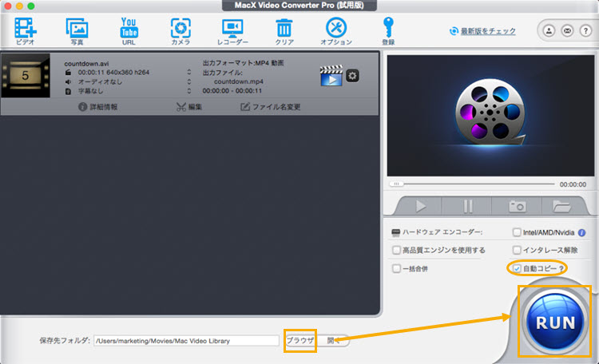This screenshot has width=599, height=364.
Task: Enable インタレース解除 deinterlacing checkbox
Action: [517, 250]
